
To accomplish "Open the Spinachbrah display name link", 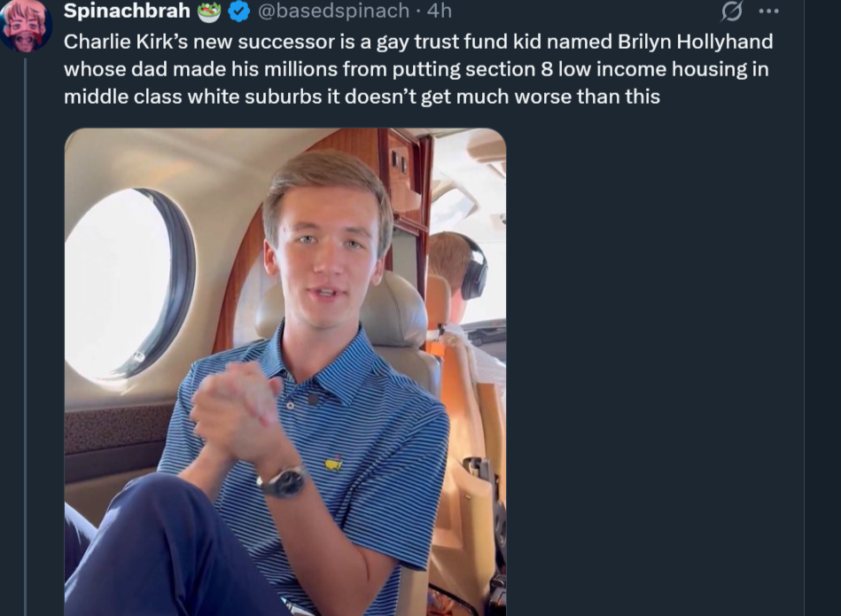I will (x=127, y=11).
